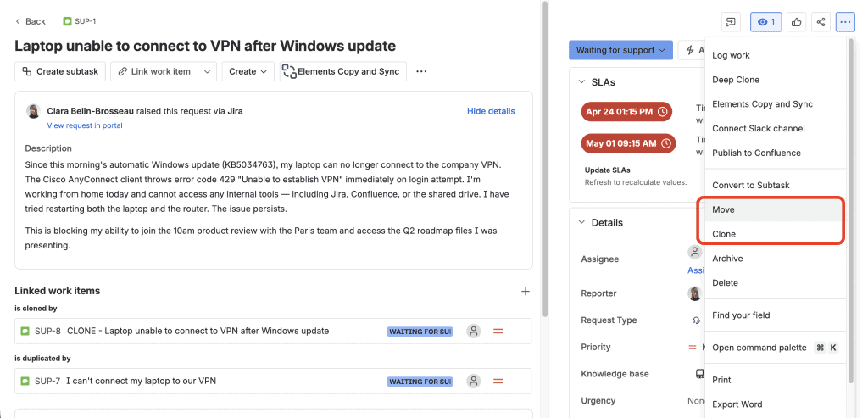Click Update SLAs
The height and width of the screenshot is (418, 868).
click(x=607, y=170)
